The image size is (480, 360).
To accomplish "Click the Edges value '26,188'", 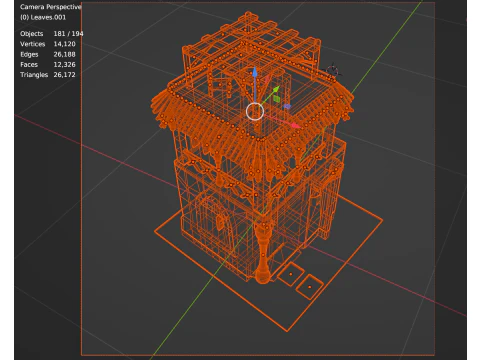I will click(x=64, y=54).
